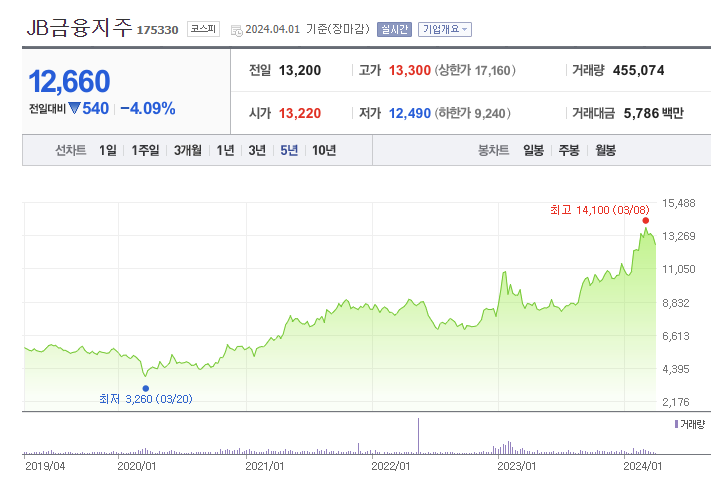Switch to the 월봉 candle chart

pos(605,150)
